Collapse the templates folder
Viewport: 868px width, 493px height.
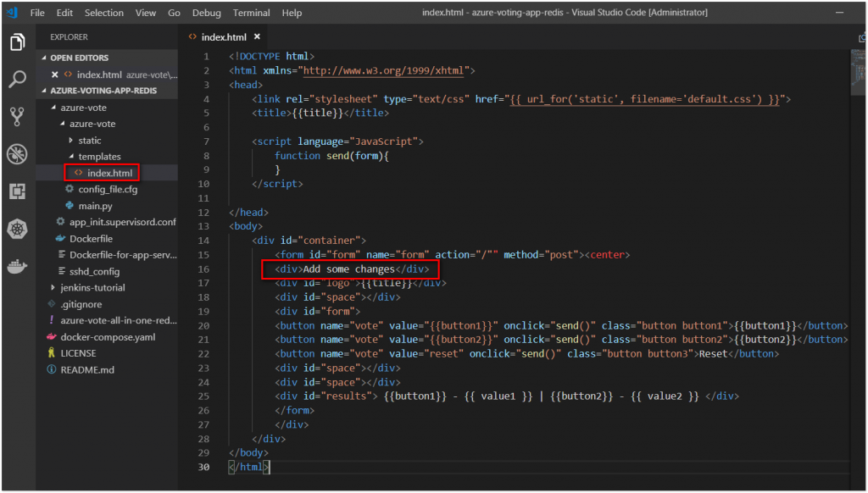71,156
